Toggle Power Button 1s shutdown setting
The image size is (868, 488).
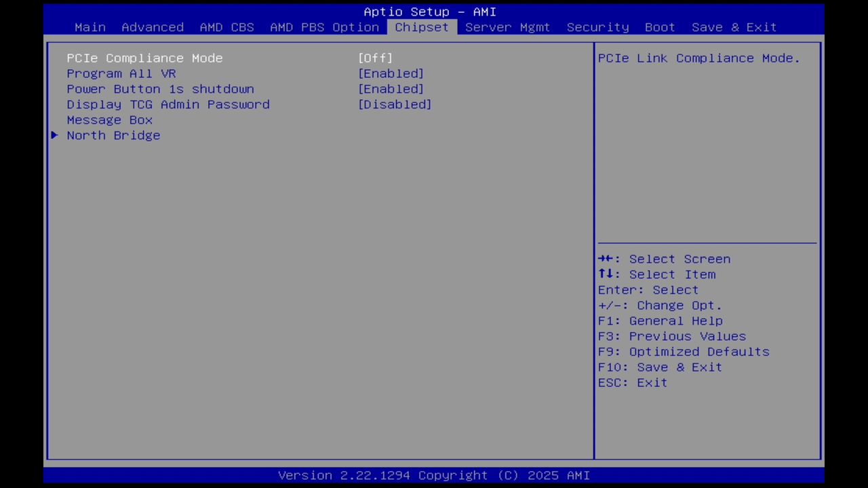click(160, 89)
